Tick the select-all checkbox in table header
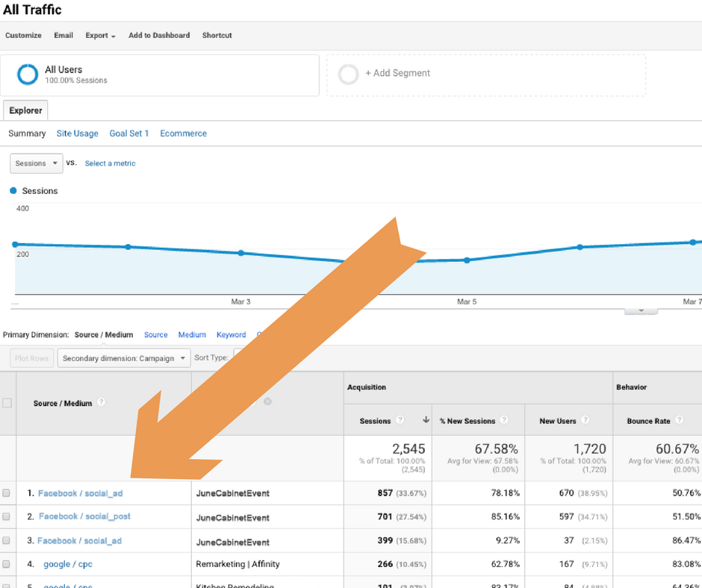Screen dimensions: 702x588 point(7,403)
